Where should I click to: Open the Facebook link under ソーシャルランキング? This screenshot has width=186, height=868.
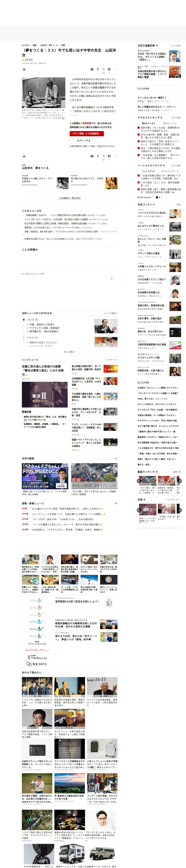[x=145, y=197]
